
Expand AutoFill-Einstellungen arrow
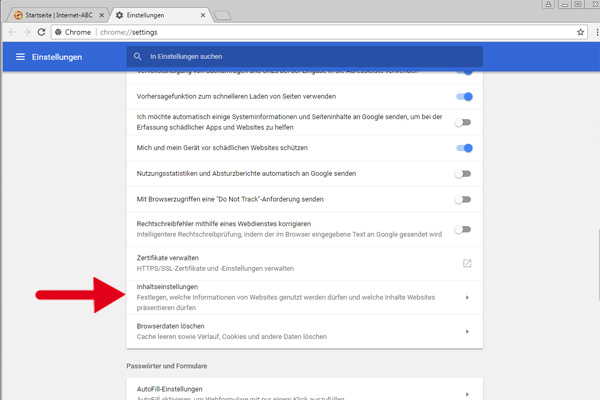[467, 393]
